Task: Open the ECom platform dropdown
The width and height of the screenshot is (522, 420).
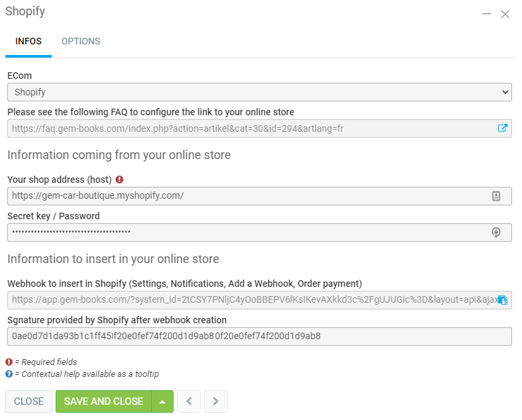Action: (x=259, y=92)
